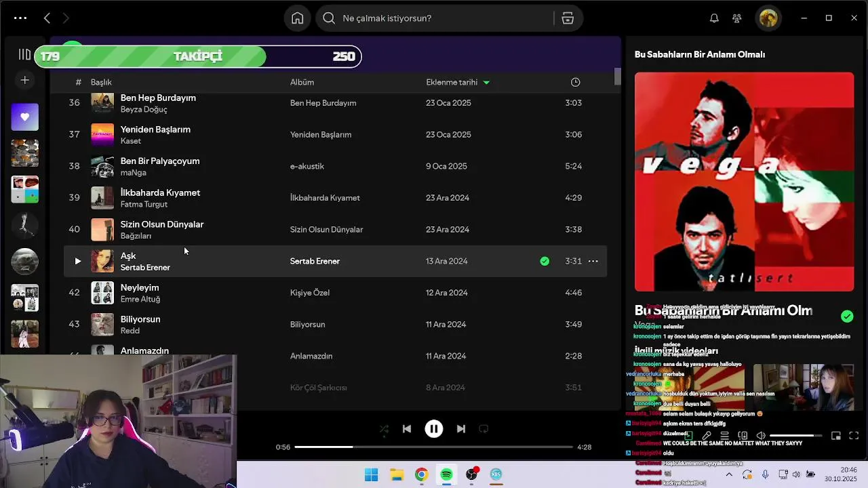
Task: Sort by the # column header
Action: (x=78, y=82)
